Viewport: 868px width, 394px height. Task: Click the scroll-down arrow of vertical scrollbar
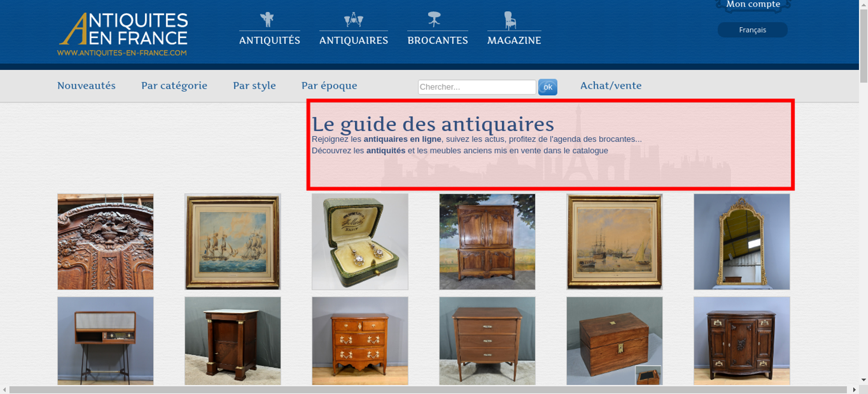click(864, 380)
